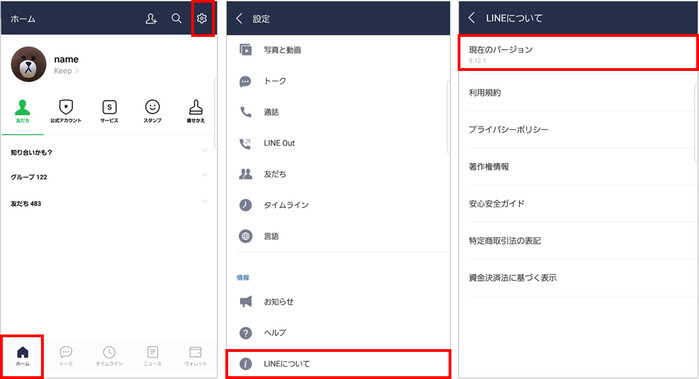
Task: Select the 友だち green person tab
Action: click(22, 111)
